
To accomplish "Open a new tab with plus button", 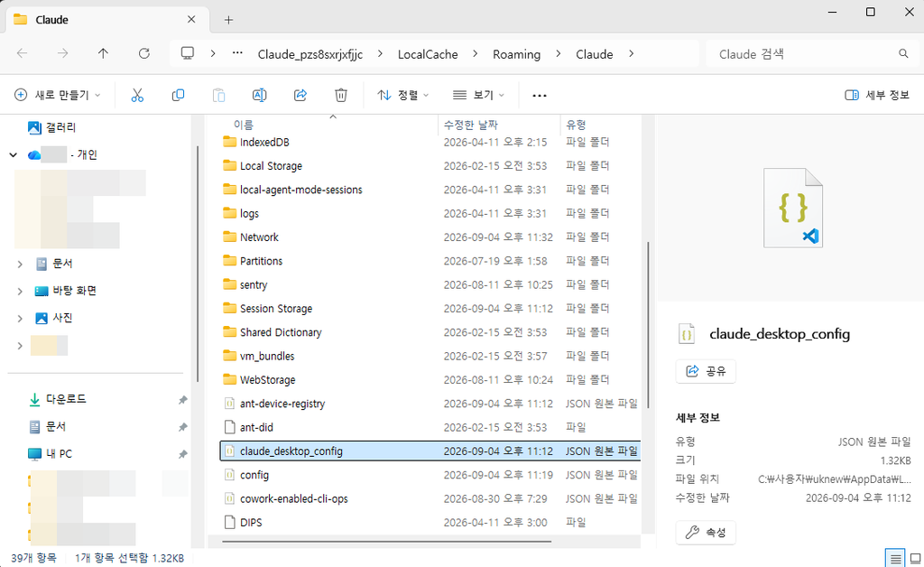I will [x=228, y=20].
